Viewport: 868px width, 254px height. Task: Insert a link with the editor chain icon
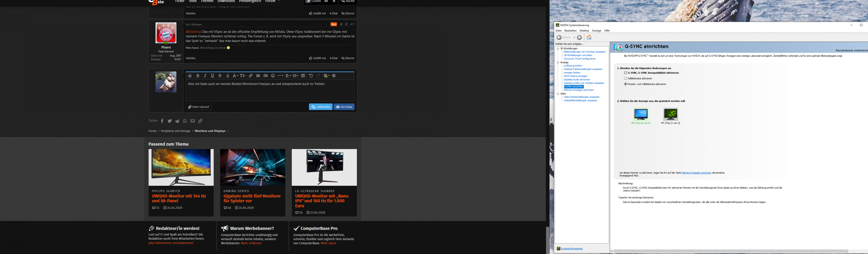tap(251, 76)
